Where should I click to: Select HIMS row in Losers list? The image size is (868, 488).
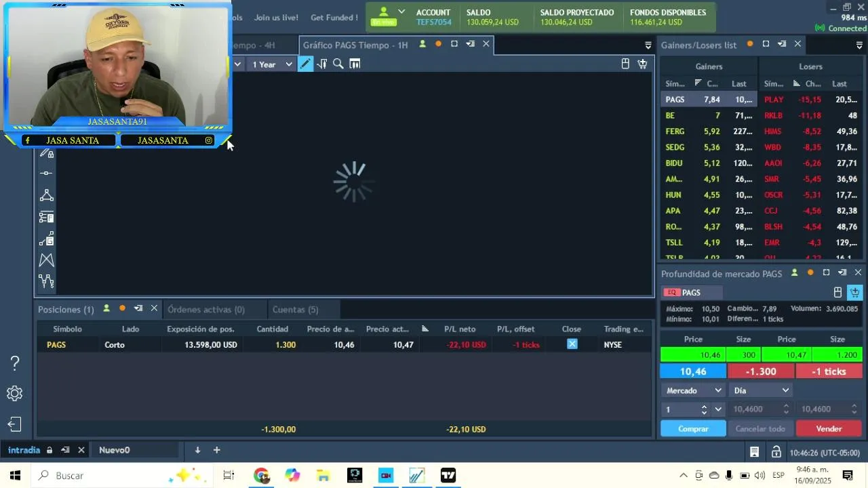pos(811,131)
